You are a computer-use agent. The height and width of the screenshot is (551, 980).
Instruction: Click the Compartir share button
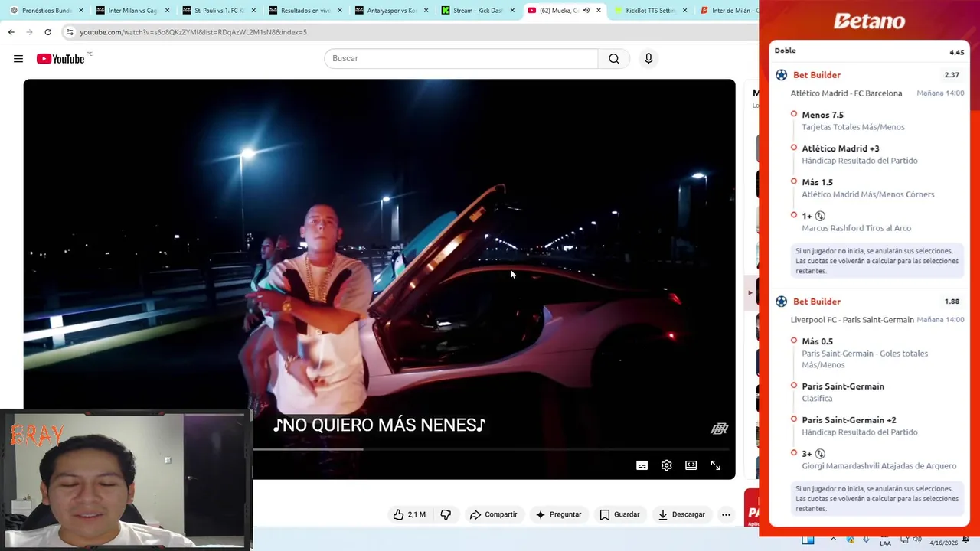coord(494,514)
